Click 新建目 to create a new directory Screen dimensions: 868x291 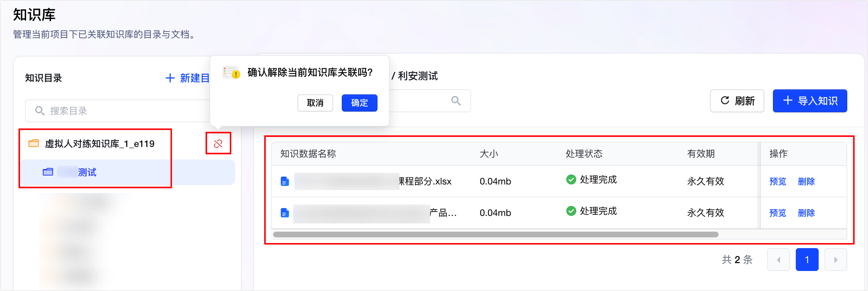(188, 78)
